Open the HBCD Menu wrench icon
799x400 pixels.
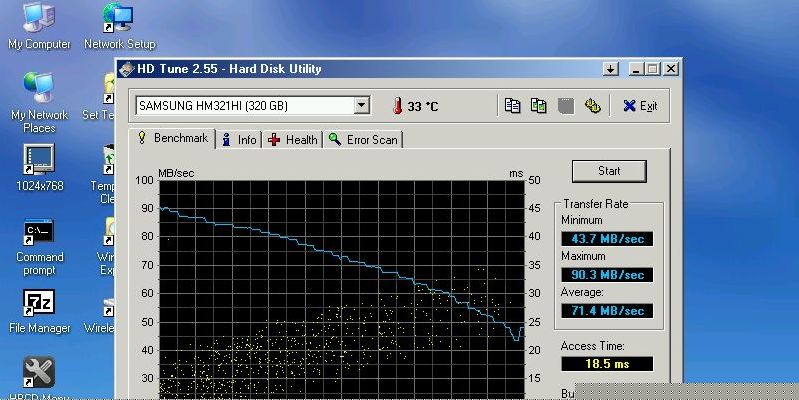tap(39, 373)
